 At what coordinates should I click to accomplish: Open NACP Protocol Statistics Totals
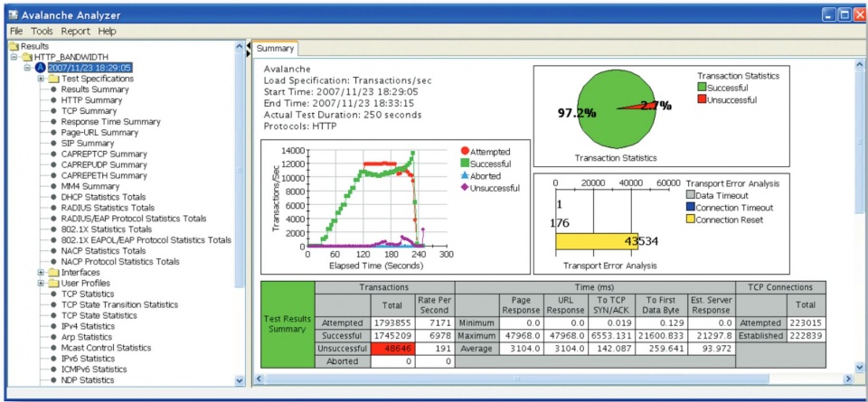120,262
